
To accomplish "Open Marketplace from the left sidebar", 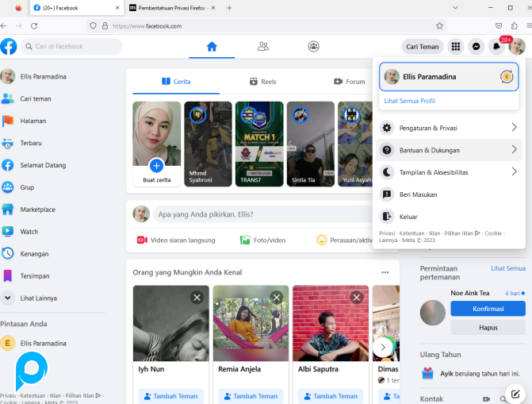I will [37, 210].
